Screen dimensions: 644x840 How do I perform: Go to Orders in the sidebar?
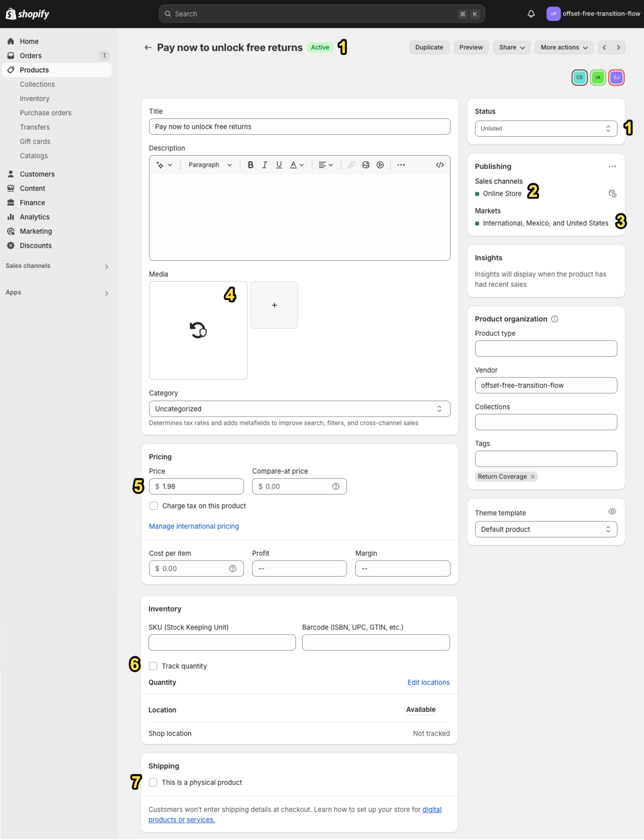(x=31, y=56)
